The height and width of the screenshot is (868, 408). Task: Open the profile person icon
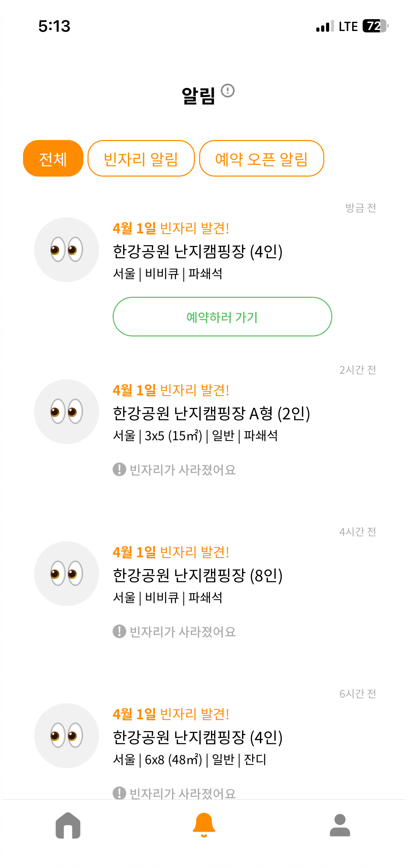click(x=340, y=825)
